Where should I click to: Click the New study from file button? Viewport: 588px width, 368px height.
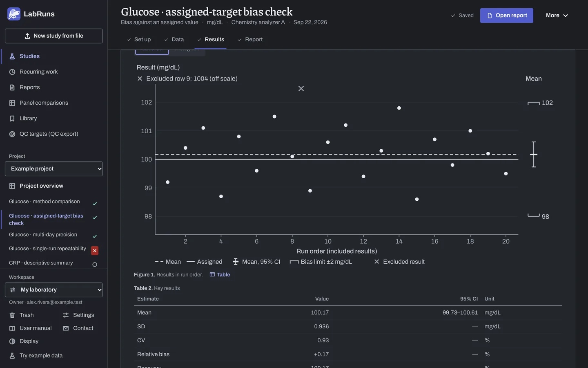tap(53, 36)
